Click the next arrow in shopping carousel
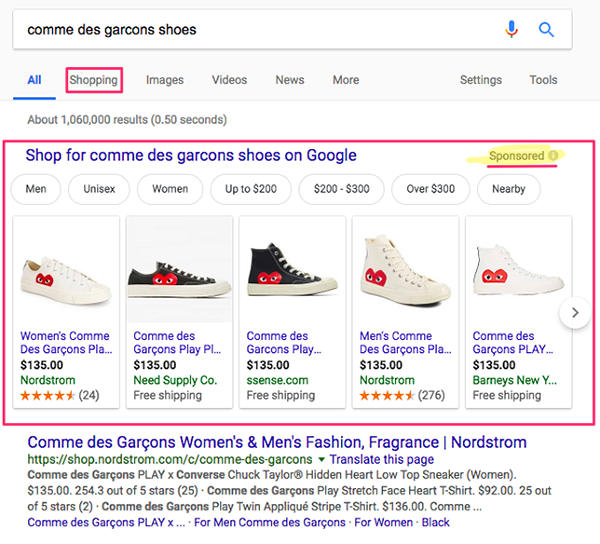The image size is (600, 544). click(574, 313)
